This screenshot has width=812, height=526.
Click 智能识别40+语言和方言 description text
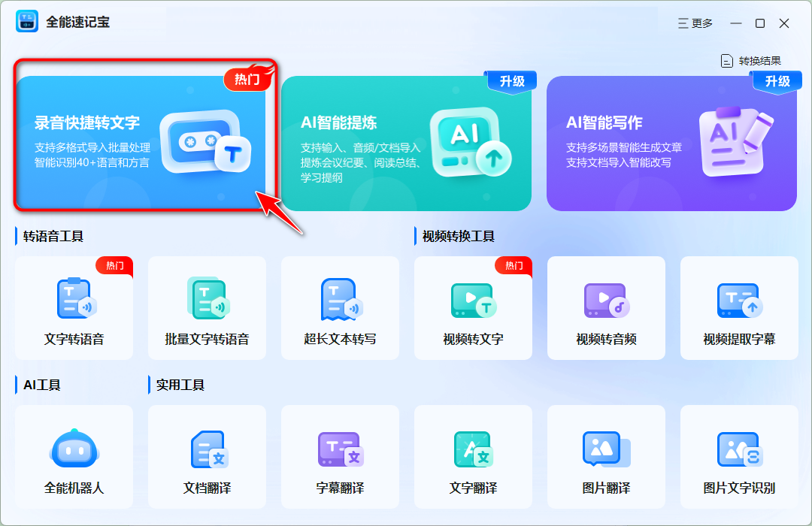92,162
